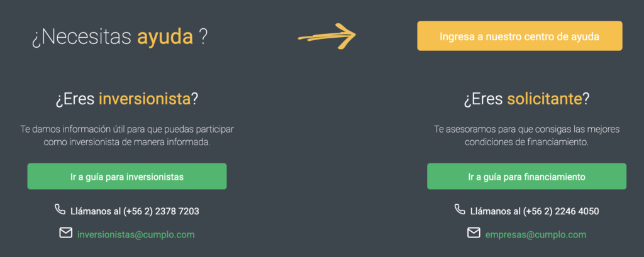The width and height of the screenshot is (644, 257).
Task: Click the highlighted yellow word "inversionista"
Action: [145, 99]
